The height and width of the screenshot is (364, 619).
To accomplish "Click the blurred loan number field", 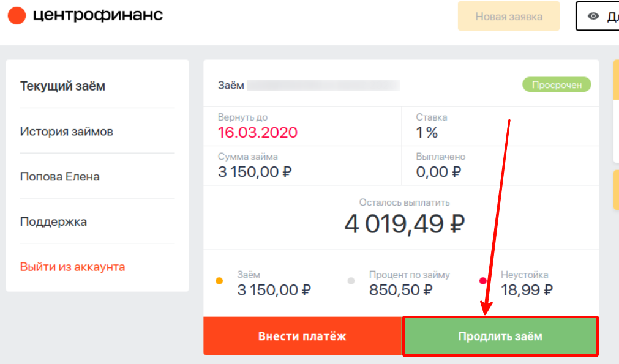I will (x=323, y=85).
